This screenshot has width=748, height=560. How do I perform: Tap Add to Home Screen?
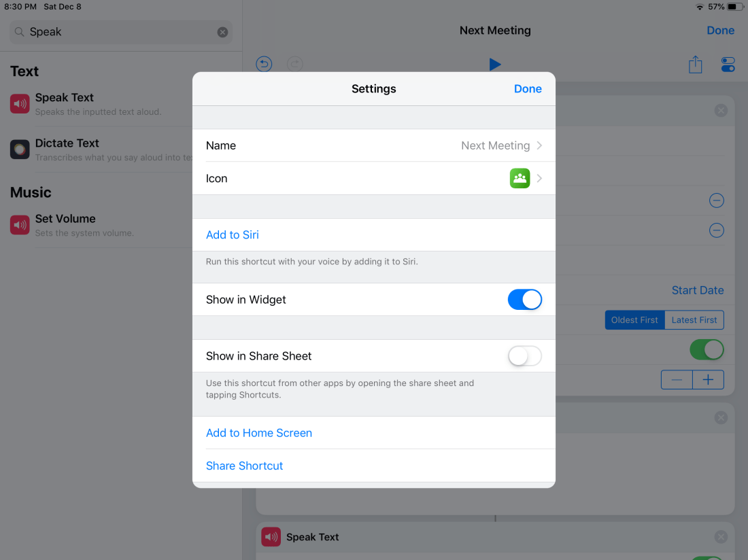click(x=259, y=433)
